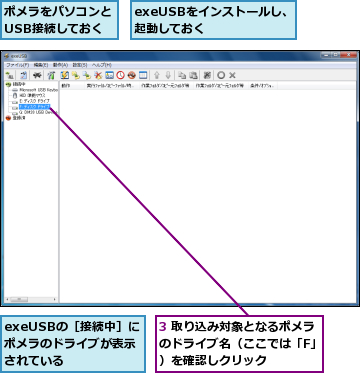360x373 pixels.
Task: Click the blue table window toolbar icon
Action: pos(143,75)
